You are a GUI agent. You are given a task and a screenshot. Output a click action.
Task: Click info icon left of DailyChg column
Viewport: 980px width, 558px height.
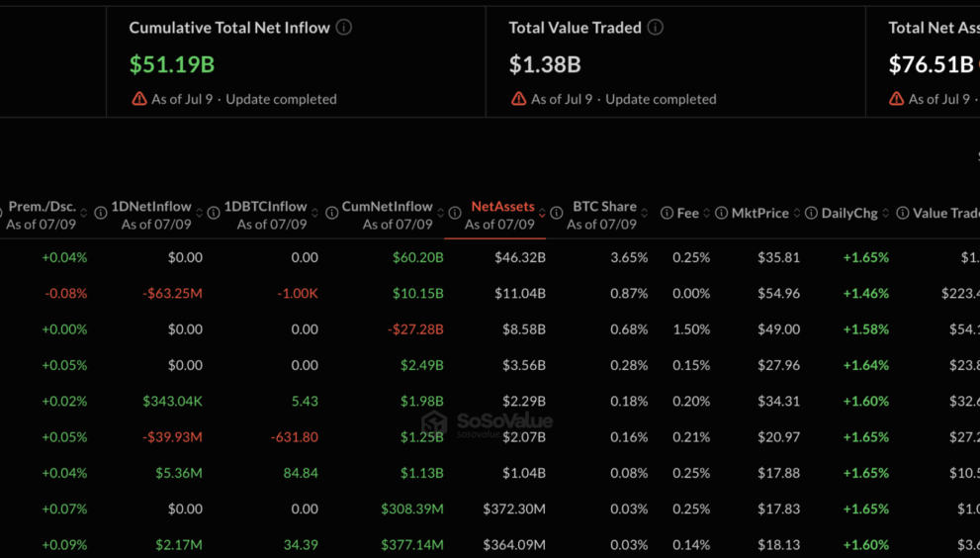(x=811, y=214)
